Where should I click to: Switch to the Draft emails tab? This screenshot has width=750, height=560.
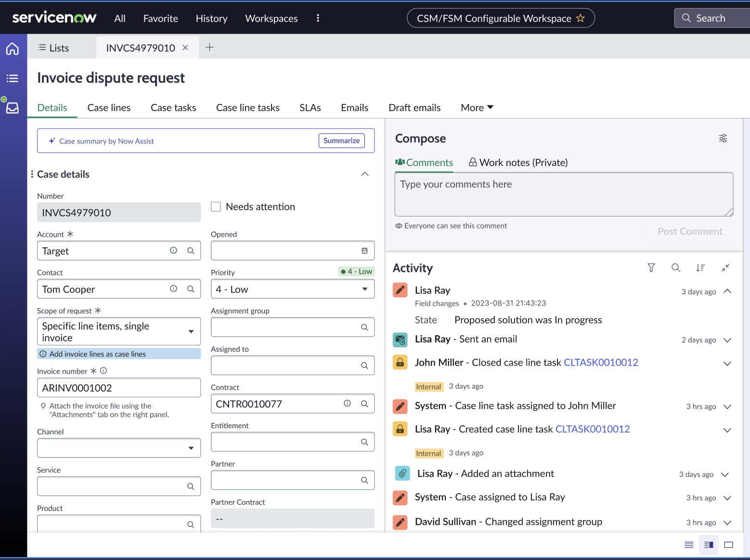(414, 108)
